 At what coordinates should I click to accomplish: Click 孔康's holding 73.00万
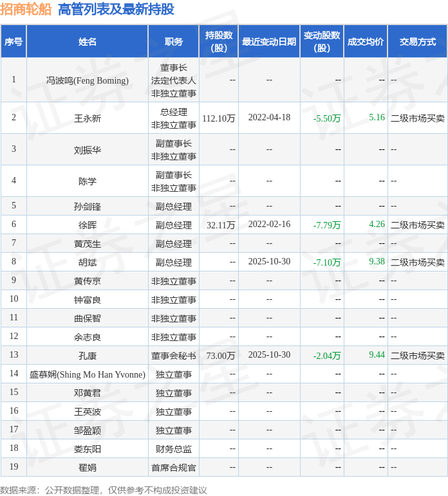221,356
